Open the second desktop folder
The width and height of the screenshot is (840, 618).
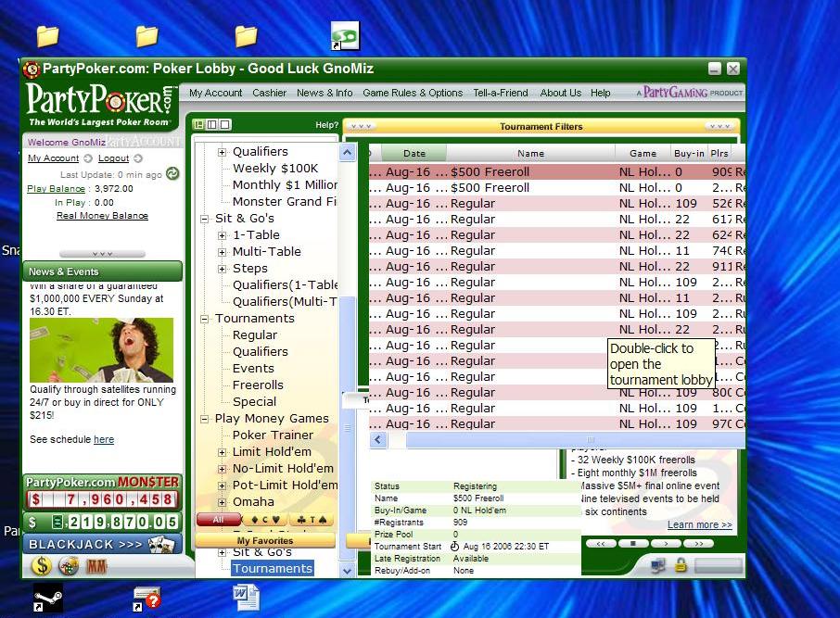point(146,36)
